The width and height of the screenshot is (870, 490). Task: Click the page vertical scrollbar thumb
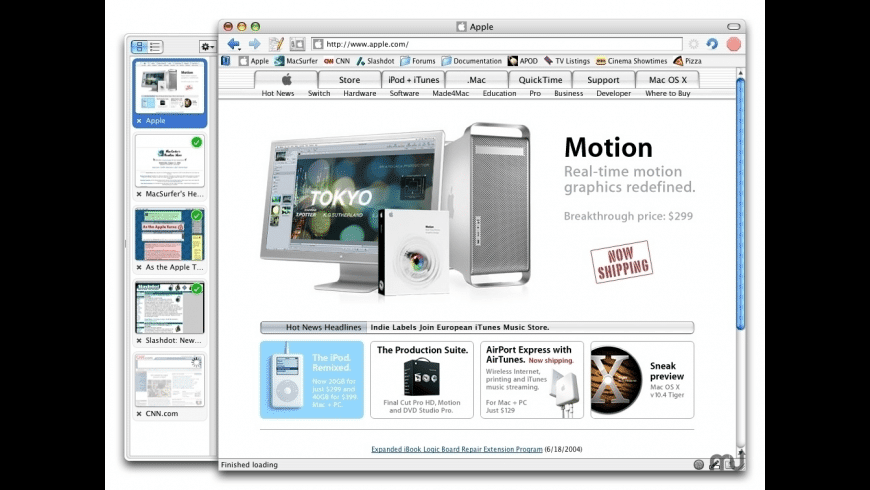click(740, 203)
